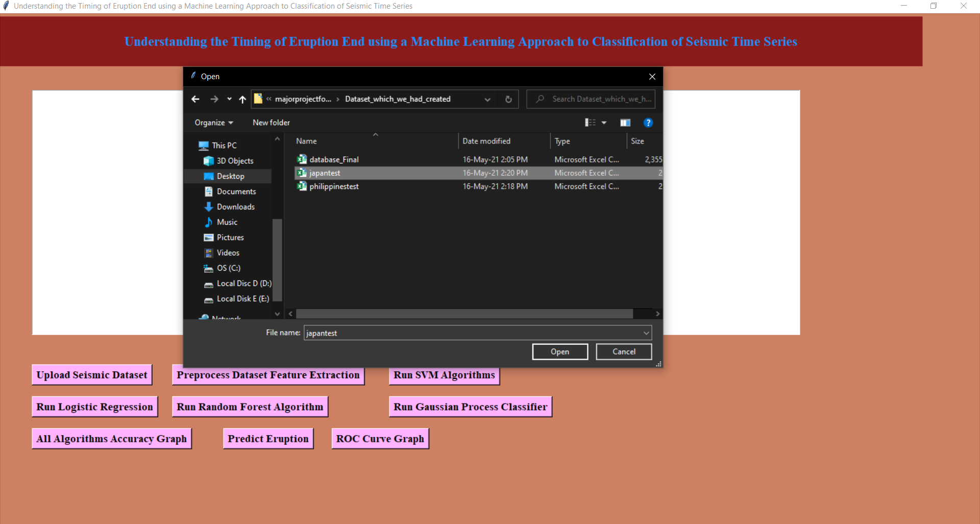Click the Refresh icon beside address bar

pos(508,99)
